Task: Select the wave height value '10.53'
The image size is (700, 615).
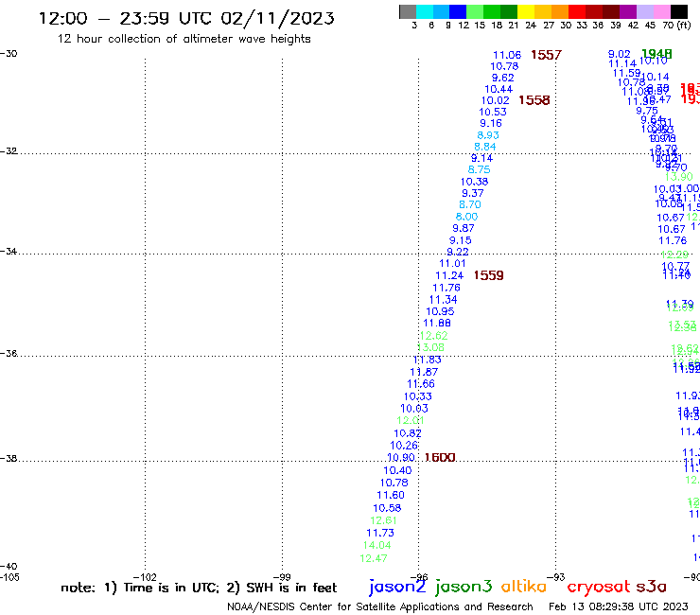Action: coord(493,112)
